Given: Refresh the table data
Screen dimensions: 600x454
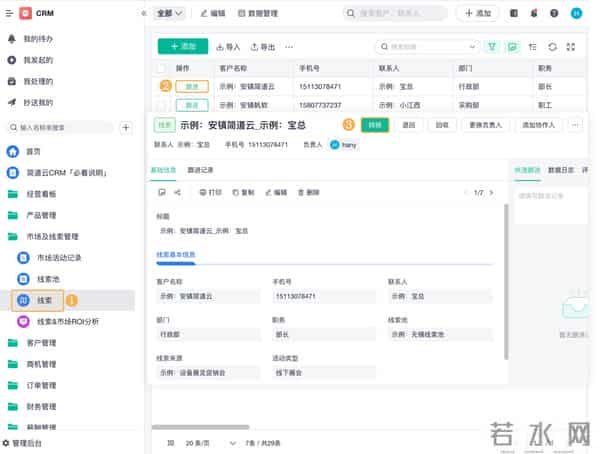Looking at the screenshot, I should click(552, 47).
